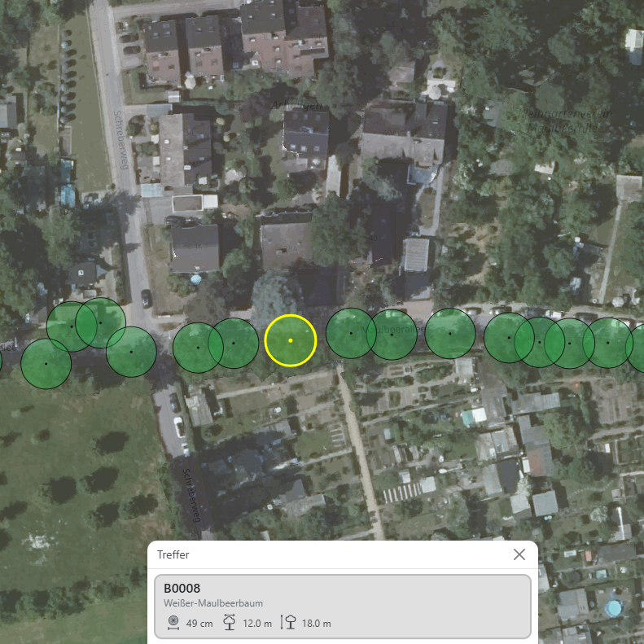
Task: Click the trunk diameter icon beside 49 cm
Action: pos(173,623)
